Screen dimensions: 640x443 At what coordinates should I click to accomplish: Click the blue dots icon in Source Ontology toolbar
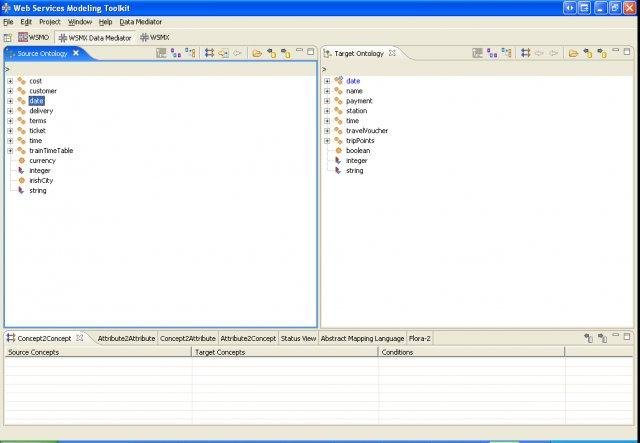click(x=190, y=53)
